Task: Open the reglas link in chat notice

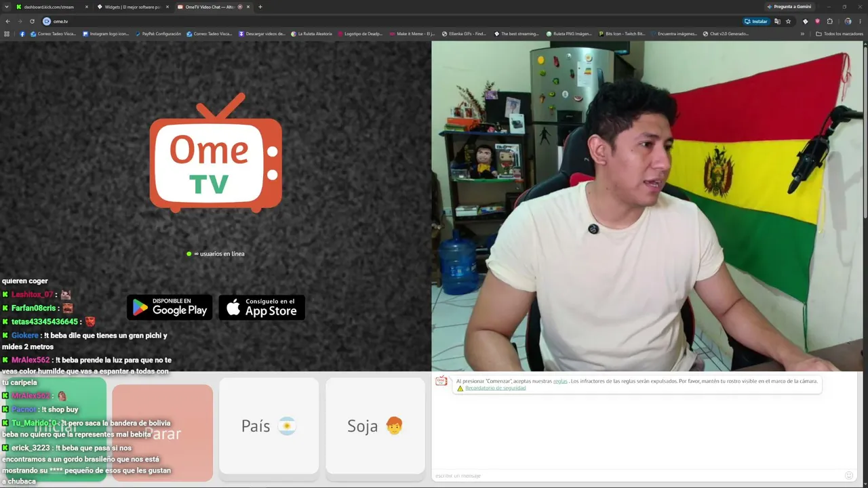Action: coord(560,381)
